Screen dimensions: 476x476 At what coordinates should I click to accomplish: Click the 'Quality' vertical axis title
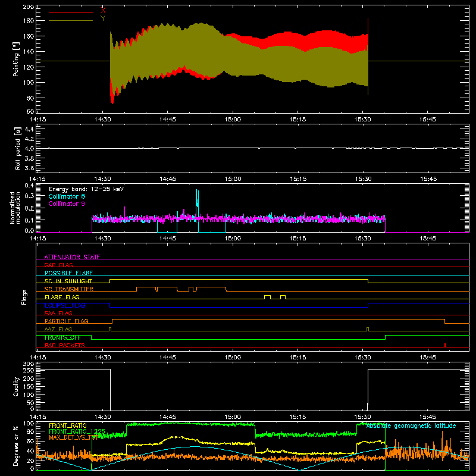[x=16, y=386]
